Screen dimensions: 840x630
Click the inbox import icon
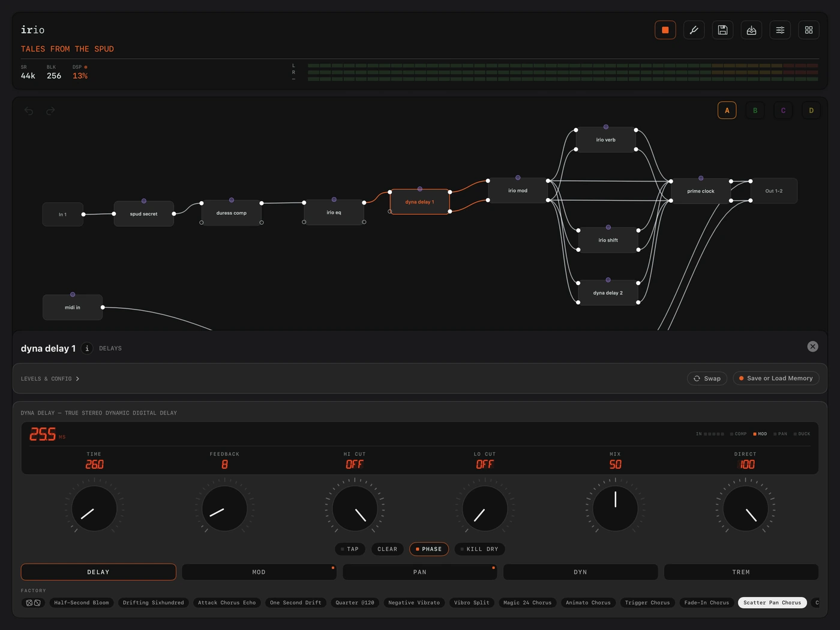click(x=751, y=30)
